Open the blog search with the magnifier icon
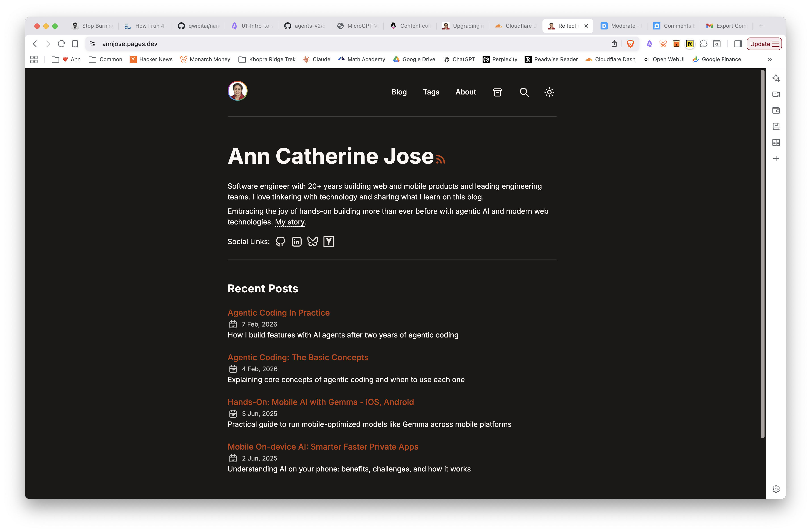Image resolution: width=811 pixels, height=532 pixels. point(524,92)
